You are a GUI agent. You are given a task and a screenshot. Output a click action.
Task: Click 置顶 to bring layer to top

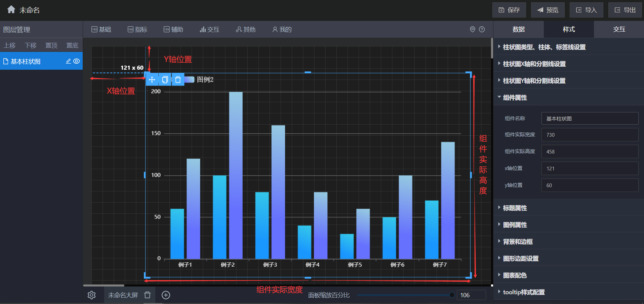(51, 45)
